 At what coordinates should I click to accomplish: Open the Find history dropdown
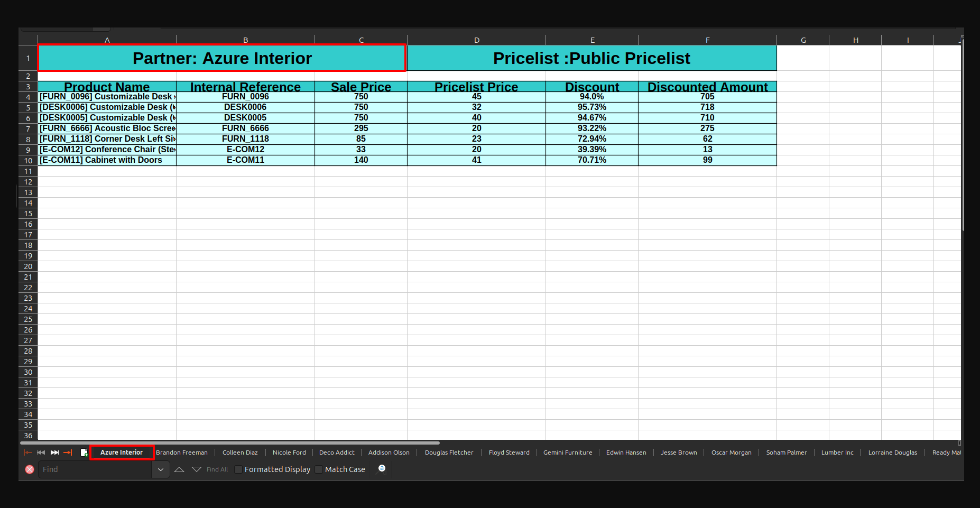tap(161, 469)
